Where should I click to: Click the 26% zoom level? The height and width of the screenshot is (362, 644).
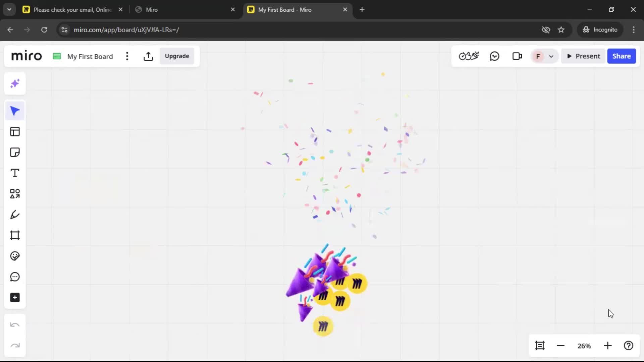(584, 346)
